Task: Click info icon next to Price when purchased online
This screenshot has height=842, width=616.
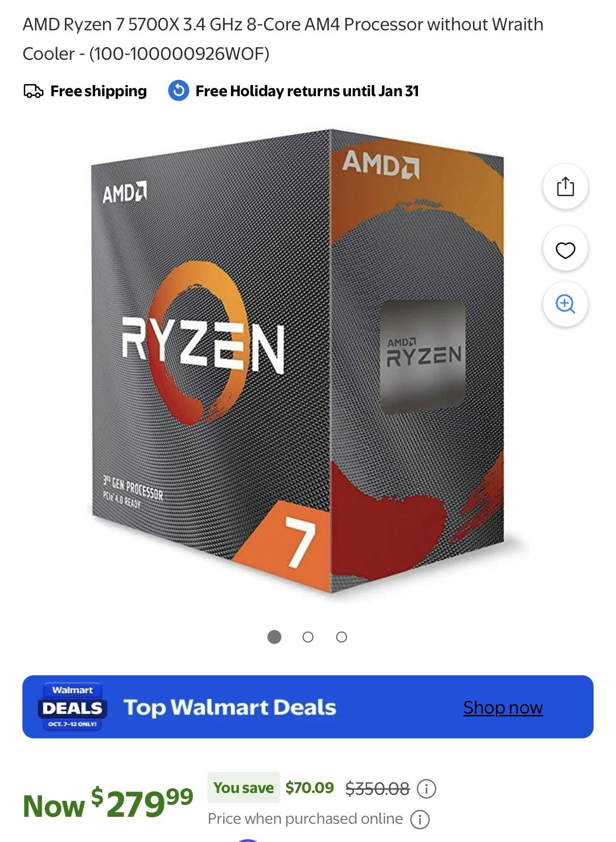Action: 420,819
